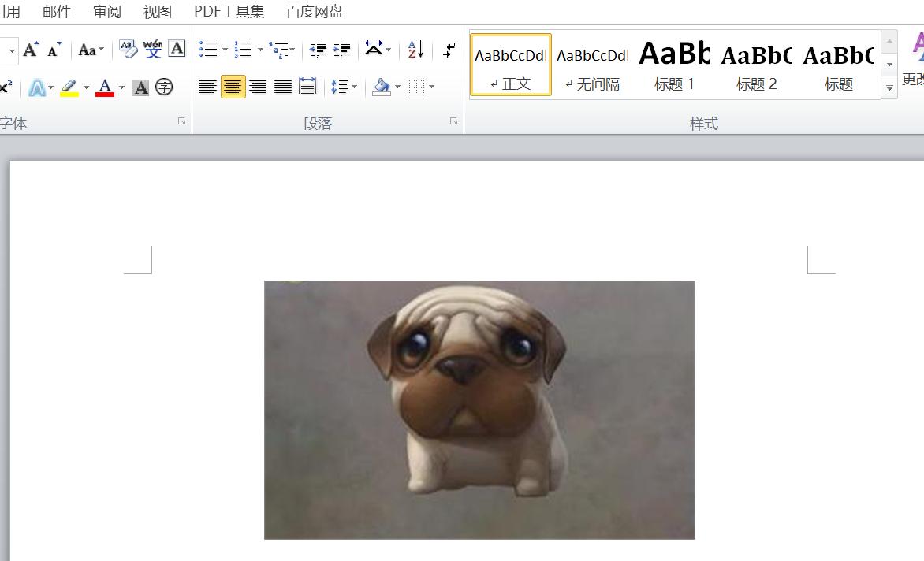Select the Superscript icon
The height and width of the screenshot is (561, 924).
(4, 87)
